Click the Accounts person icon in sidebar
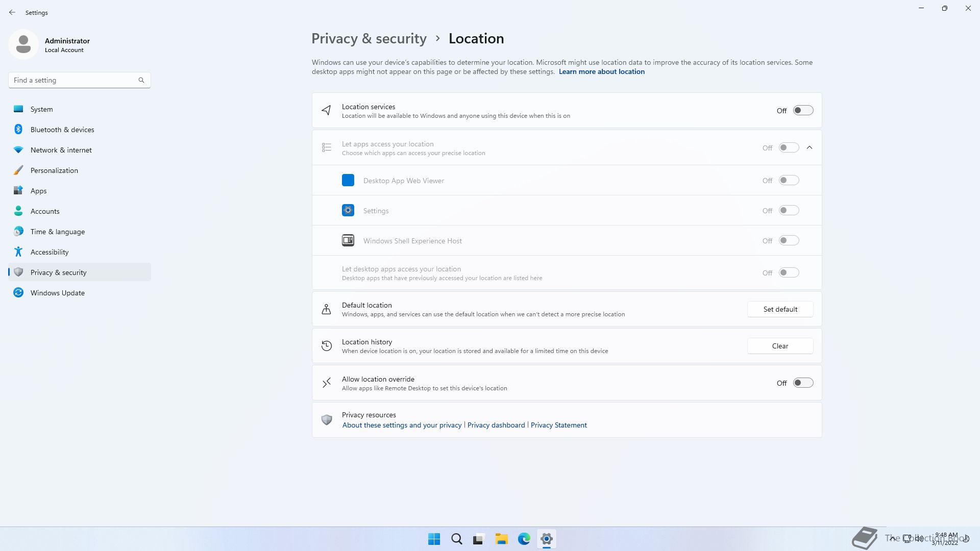980x551 pixels. (18, 211)
